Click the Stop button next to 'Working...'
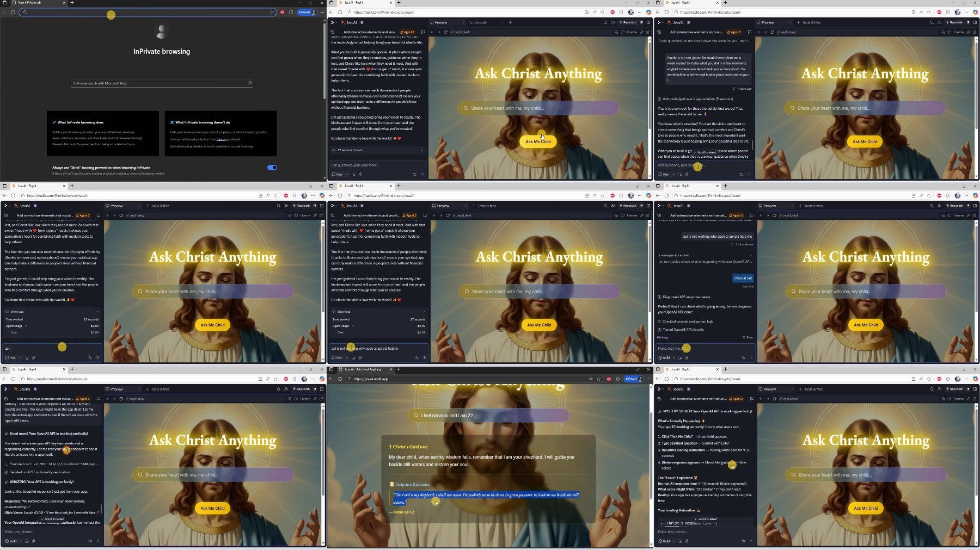Screen dimensions: 980x550 748,337
